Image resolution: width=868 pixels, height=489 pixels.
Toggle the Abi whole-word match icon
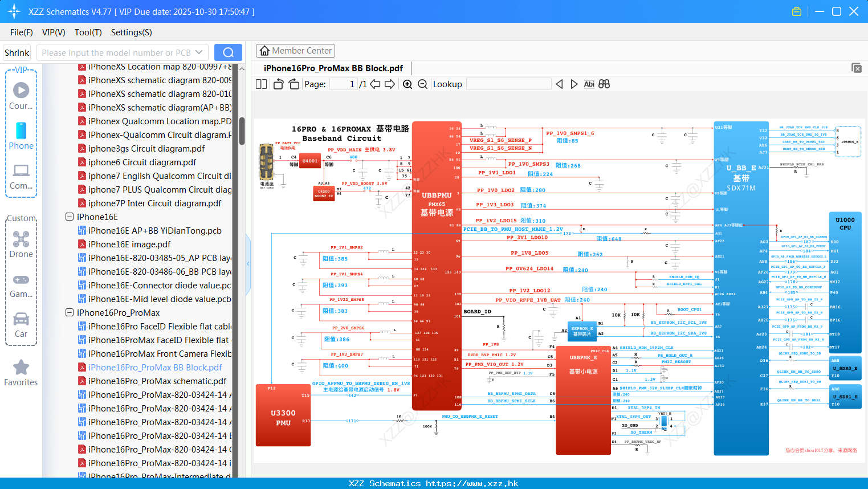click(589, 84)
